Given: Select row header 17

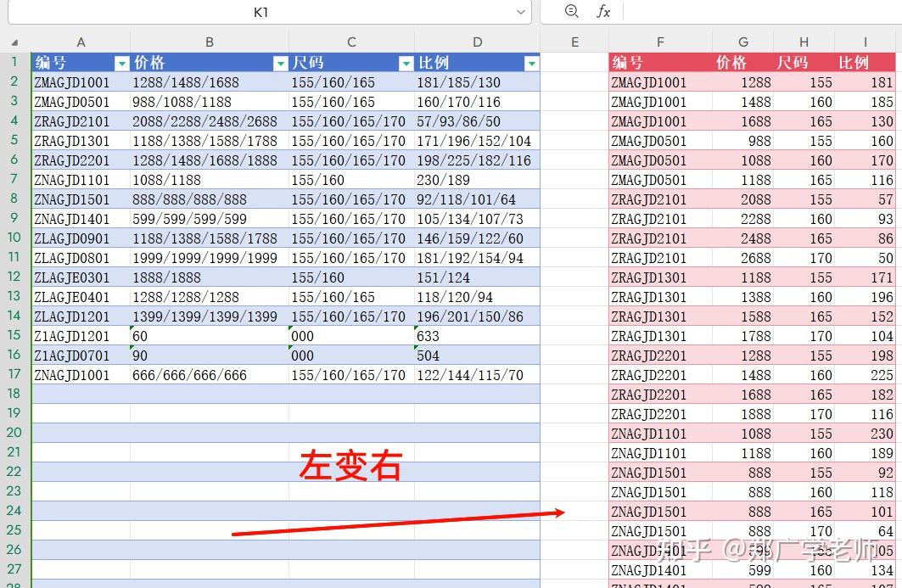Looking at the screenshot, I should pos(14,374).
